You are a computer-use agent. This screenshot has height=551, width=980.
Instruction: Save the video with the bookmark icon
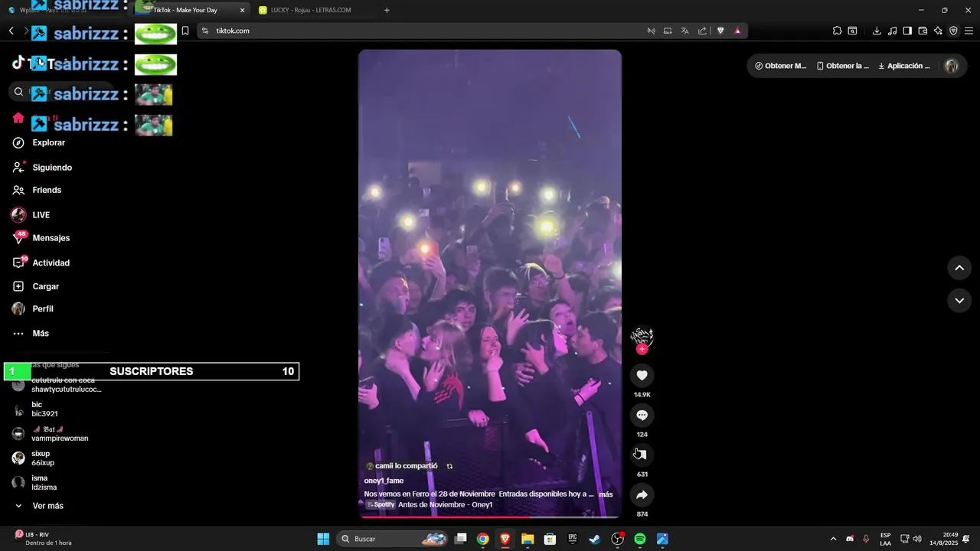click(x=642, y=455)
